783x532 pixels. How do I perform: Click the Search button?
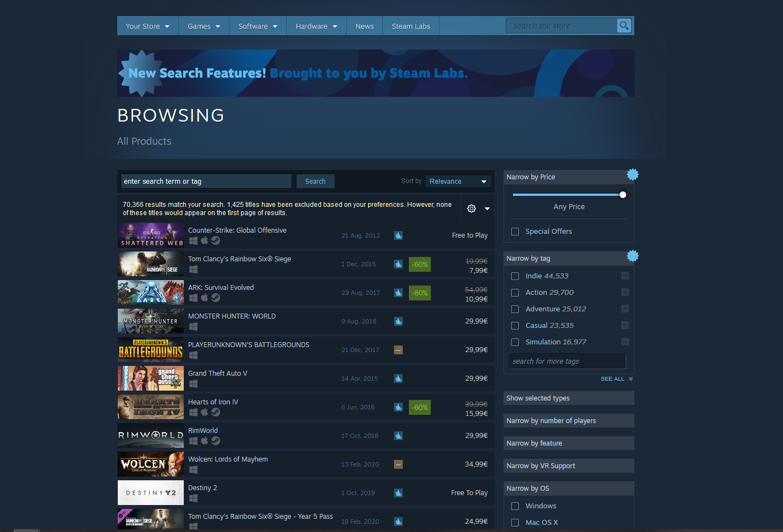pyautogui.click(x=315, y=182)
